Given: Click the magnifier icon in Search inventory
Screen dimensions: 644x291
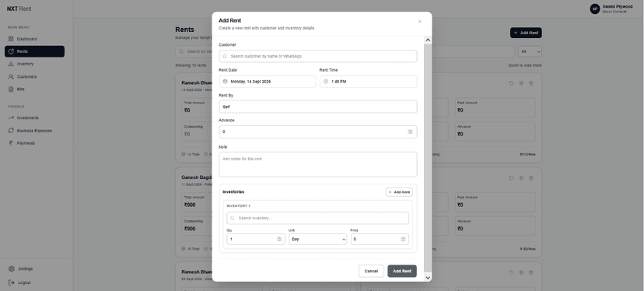Looking at the screenshot, I should coord(233,218).
